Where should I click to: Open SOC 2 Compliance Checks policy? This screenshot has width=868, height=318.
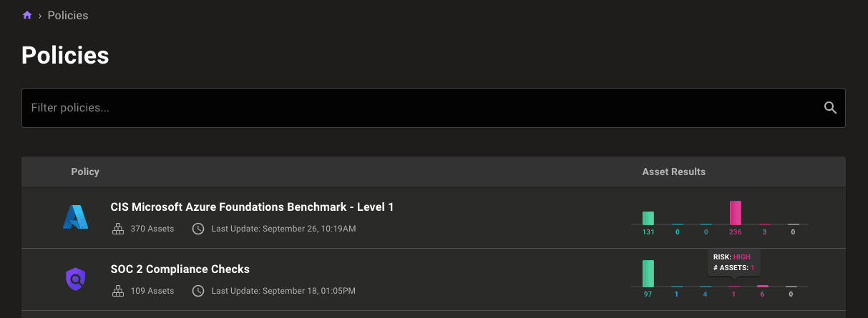tap(180, 269)
